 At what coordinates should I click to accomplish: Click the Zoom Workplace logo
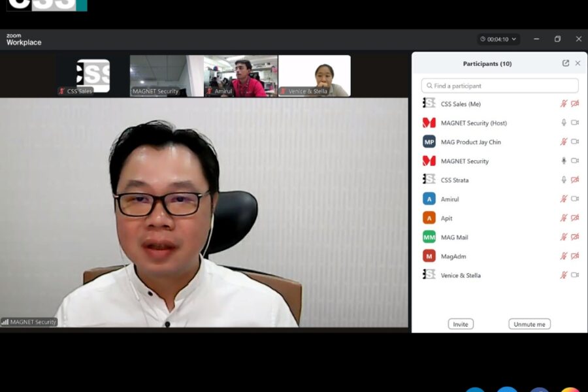click(x=24, y=39)
